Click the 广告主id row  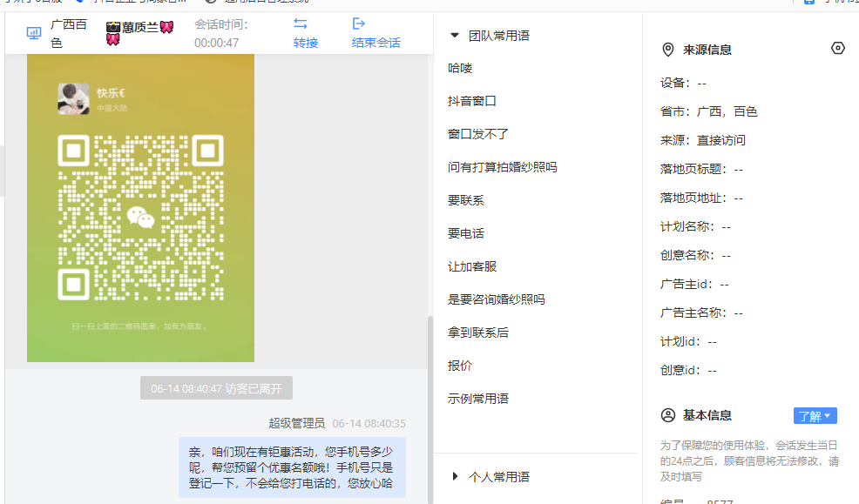point(694,284)
